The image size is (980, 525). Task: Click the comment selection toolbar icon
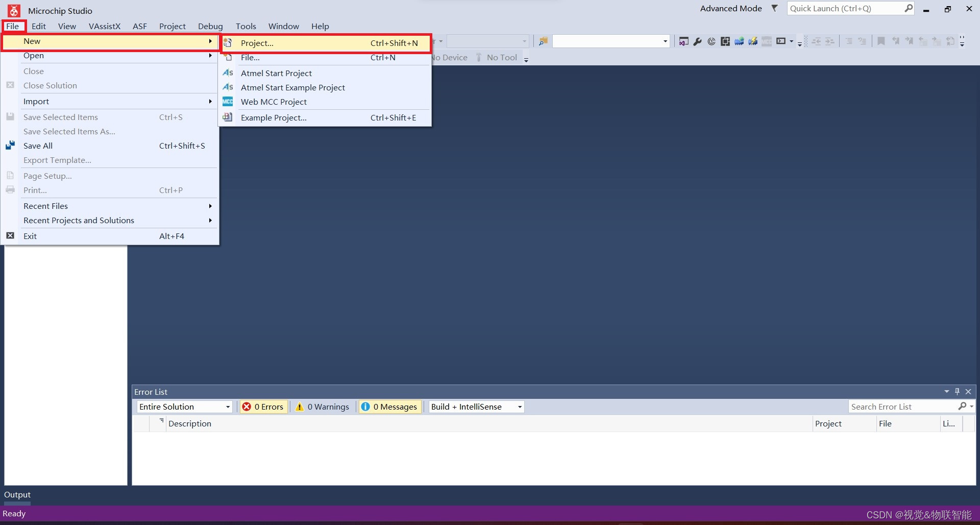click(849, 41)
